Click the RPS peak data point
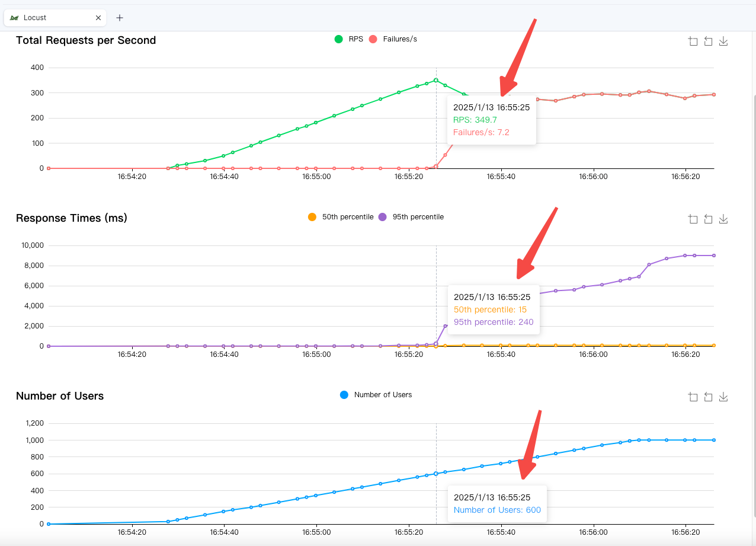This screenshot has width=756, height=546. [x=436, y=80]
